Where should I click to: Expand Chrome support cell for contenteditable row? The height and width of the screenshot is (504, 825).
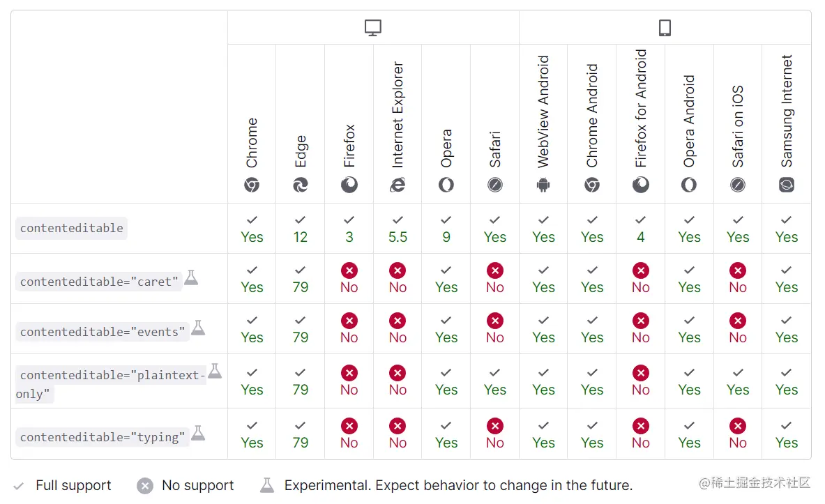(x=252, y=229)
